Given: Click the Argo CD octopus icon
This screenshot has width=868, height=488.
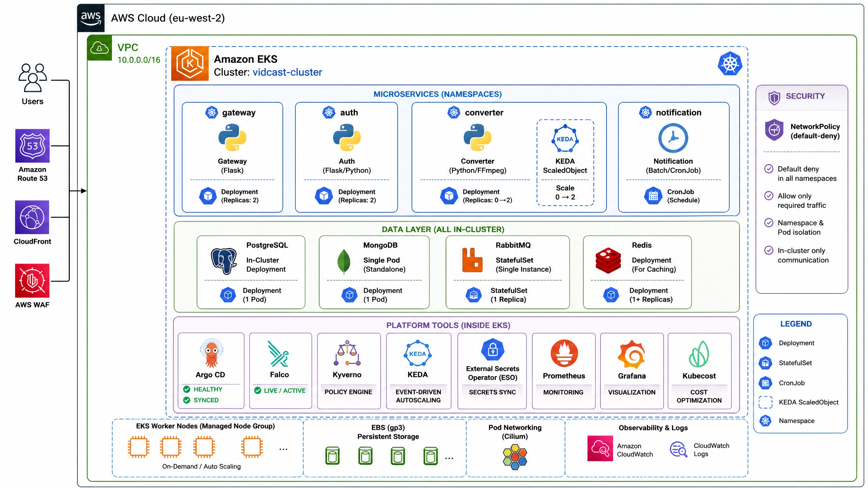Looking at the screenshot, I should (x=211, y=353).
